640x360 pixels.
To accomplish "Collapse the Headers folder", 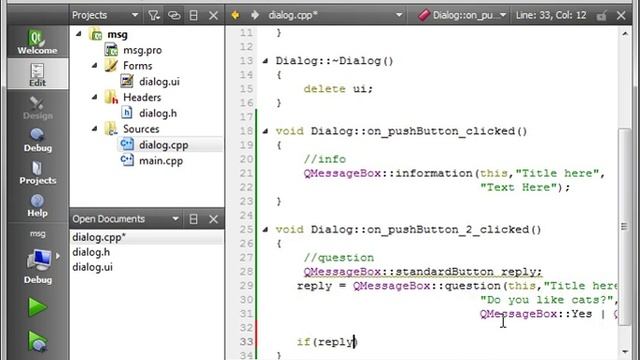I will pyautogui.click(x=95, y=97).
